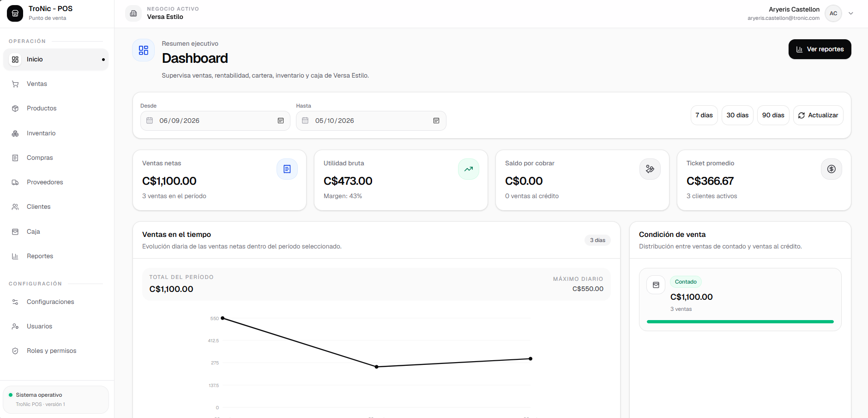Click the 3 dias badge on the chart

[597, 240]
